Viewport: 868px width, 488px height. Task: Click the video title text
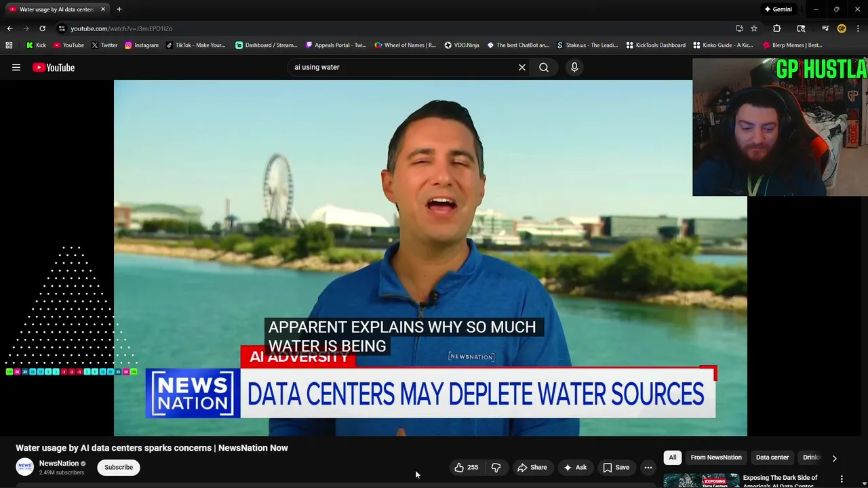point(152,448)
